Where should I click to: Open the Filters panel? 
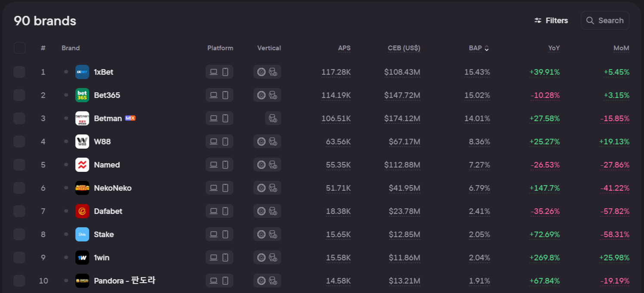point(551,21)
